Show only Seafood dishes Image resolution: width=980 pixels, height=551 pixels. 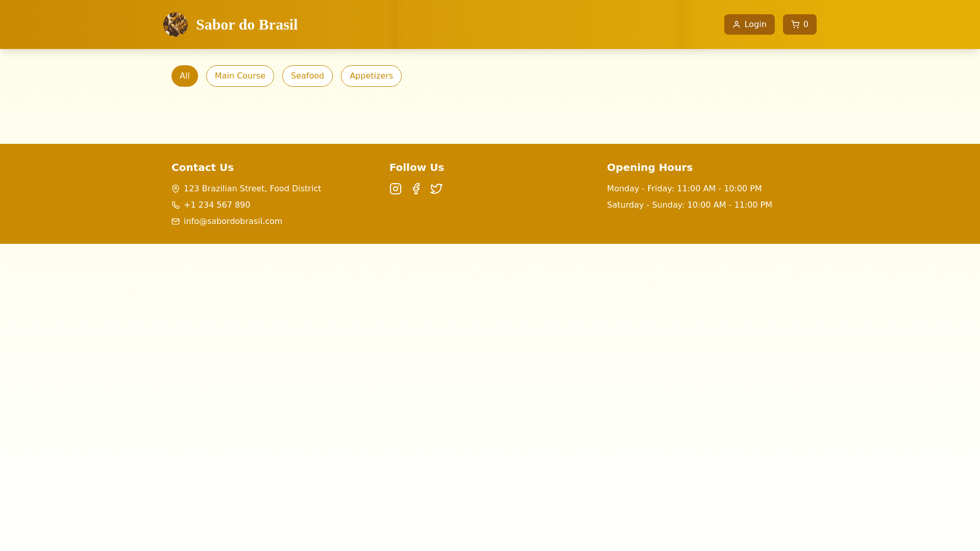tap(307, 76)
